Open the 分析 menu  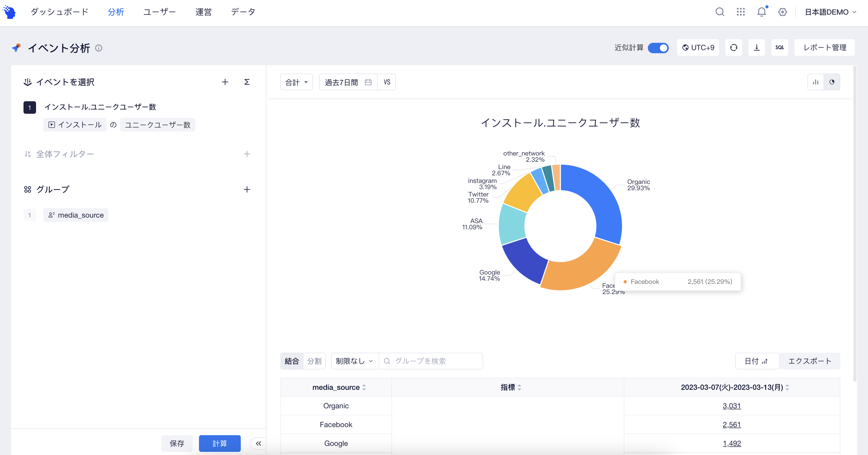pos(116,12)
